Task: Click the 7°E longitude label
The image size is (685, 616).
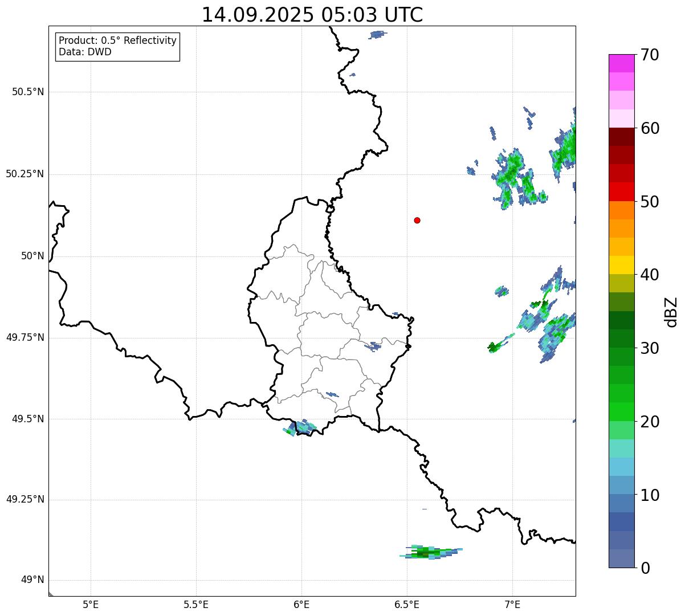Action: (x=512, y=604)
